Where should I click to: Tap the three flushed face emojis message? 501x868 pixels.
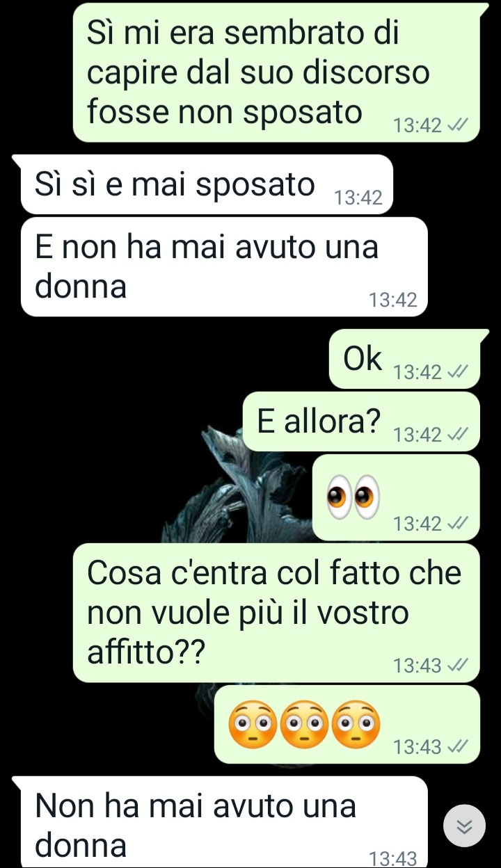coord(347,724)
